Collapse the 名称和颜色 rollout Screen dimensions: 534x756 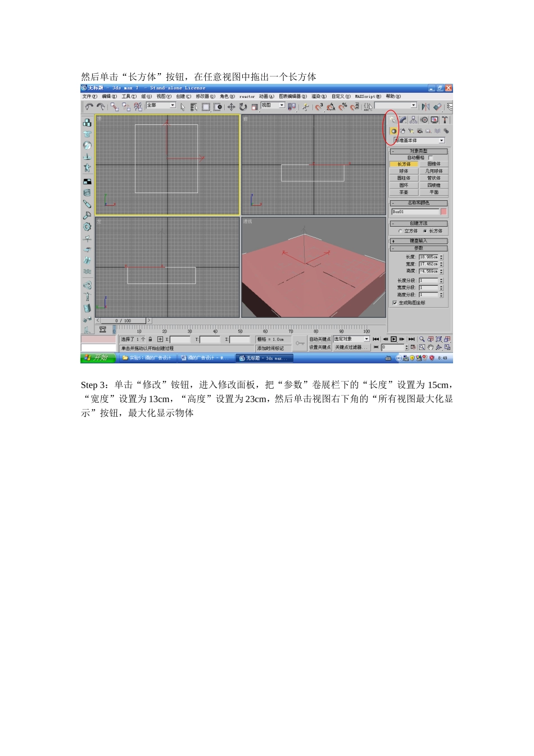pyautogui.click(x=419, y=203)
